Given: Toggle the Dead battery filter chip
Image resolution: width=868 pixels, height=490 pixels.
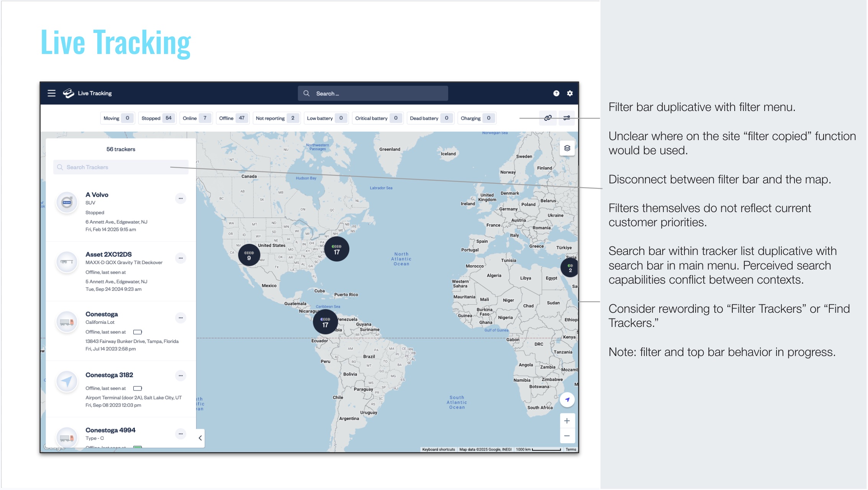Looking at the screenshot, I should point(431,118).
